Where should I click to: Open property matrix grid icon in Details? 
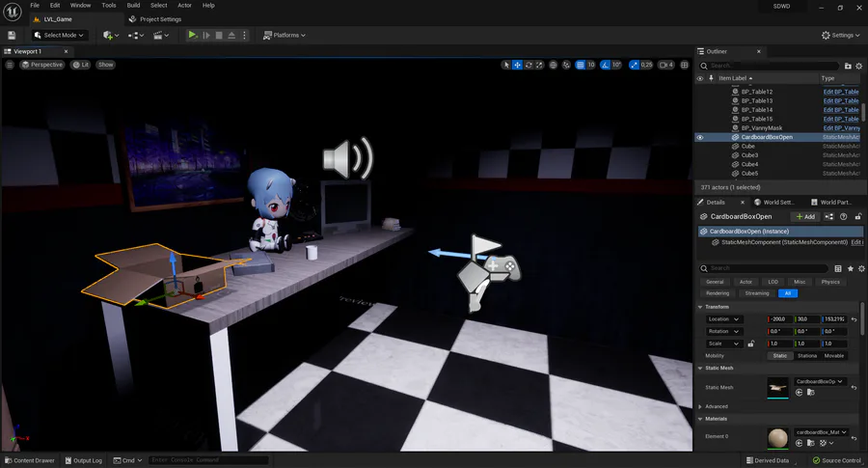coord(838,268)
